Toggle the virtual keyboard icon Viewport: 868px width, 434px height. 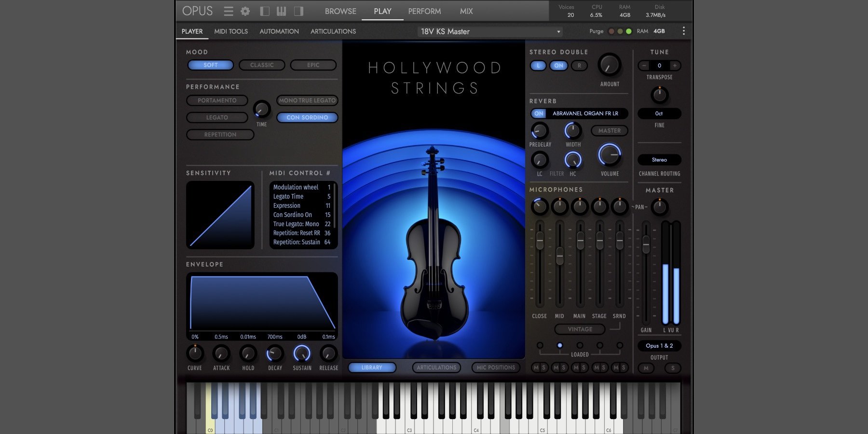tap(281, 11)
